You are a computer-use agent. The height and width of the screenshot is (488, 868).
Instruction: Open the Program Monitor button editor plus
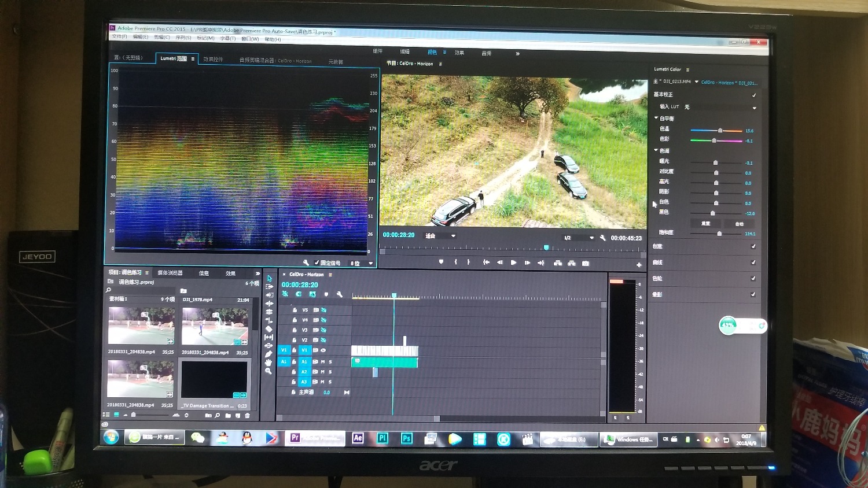coord(639,265)
